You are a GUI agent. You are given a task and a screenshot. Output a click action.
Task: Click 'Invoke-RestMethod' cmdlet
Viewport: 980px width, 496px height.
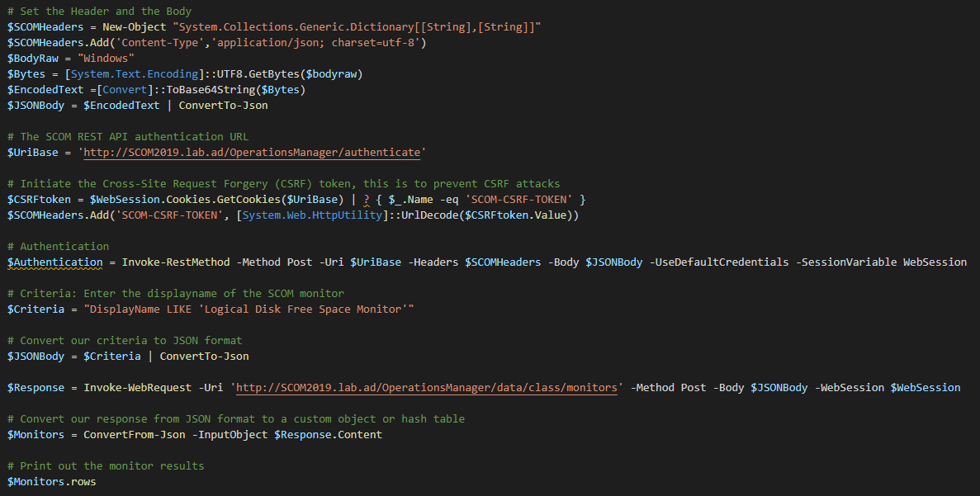(x=176, y=262)
